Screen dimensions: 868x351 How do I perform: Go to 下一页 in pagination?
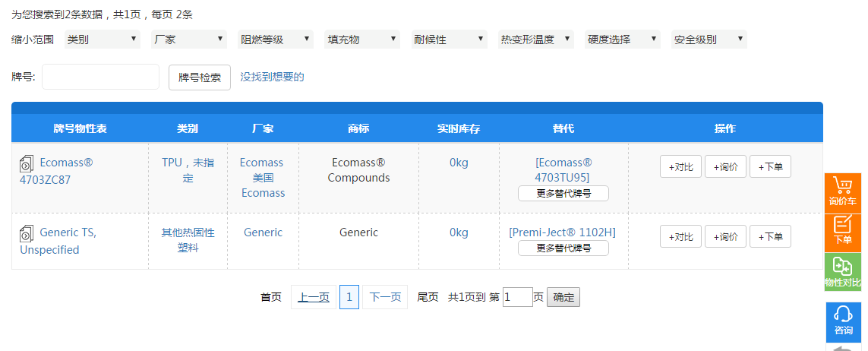pyautogui.click(x=385, y=297)
